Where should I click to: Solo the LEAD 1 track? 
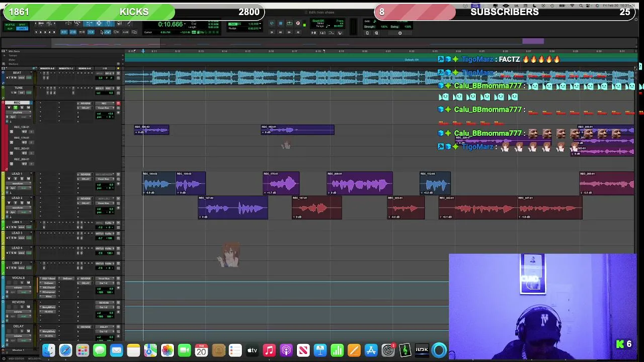point(22,178)
